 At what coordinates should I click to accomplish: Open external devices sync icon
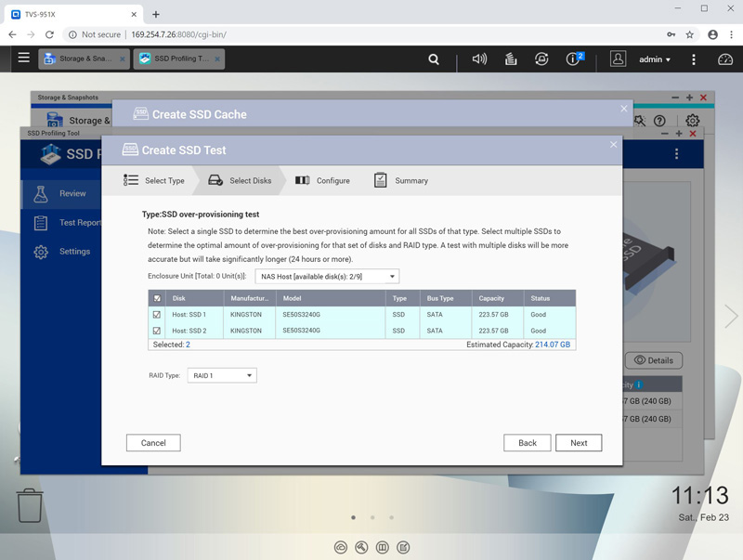pyautogui.click(x=541, y=59)
